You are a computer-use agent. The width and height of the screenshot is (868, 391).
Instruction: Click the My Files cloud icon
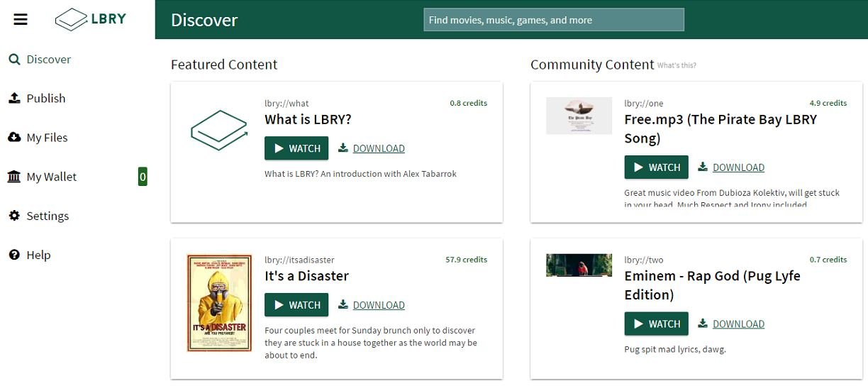[x=14, y=137]
